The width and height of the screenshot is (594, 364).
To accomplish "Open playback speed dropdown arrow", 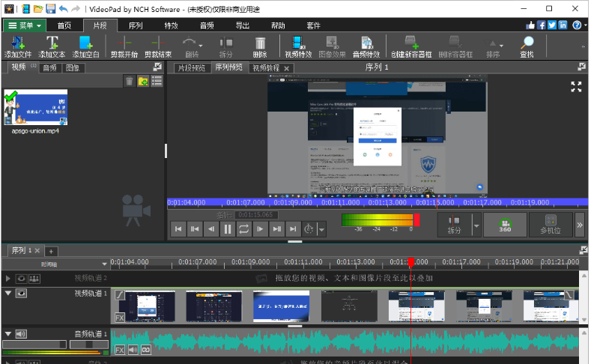I will tap(321, 229).
